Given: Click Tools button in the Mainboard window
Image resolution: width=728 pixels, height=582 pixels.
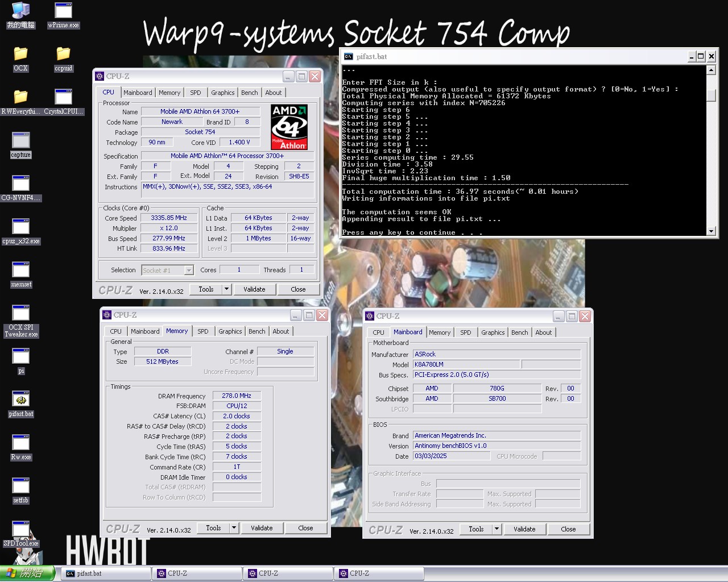Looking at the screenshot, I should [x=476, y=529].
